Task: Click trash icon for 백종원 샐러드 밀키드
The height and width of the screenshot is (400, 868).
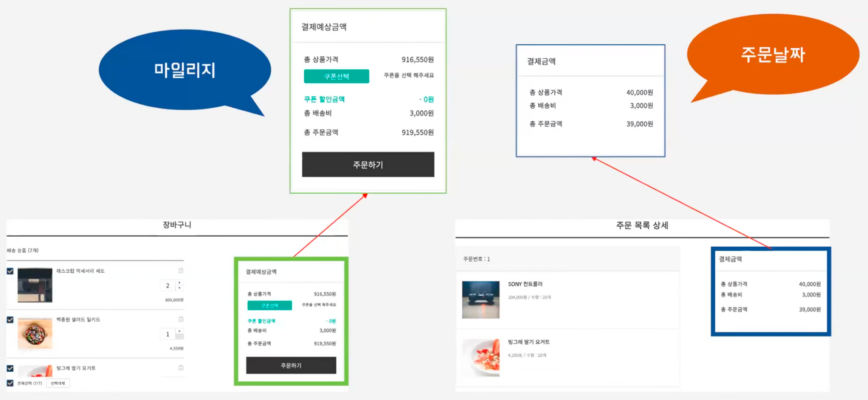Action: point(181,319)
